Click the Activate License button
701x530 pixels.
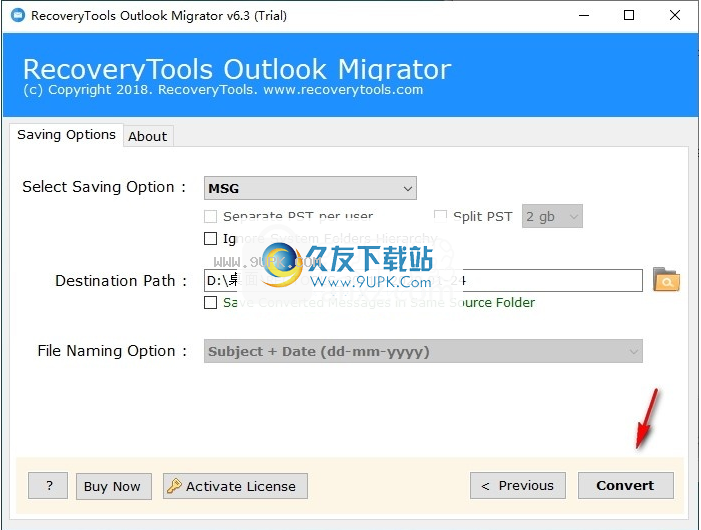(235, 486)
